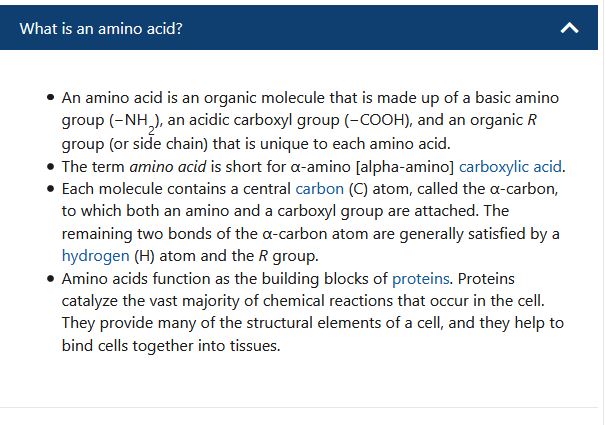Open the "hydrogen" link

95,255
